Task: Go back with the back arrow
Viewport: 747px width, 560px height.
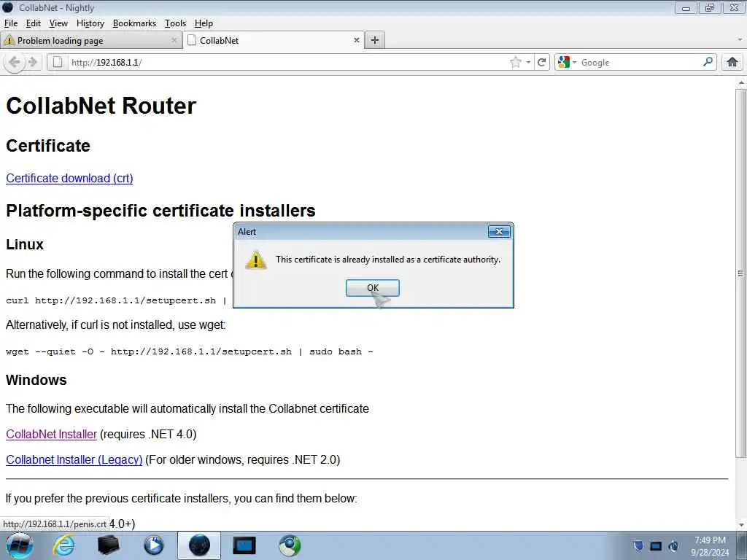Action: point(15,63)
